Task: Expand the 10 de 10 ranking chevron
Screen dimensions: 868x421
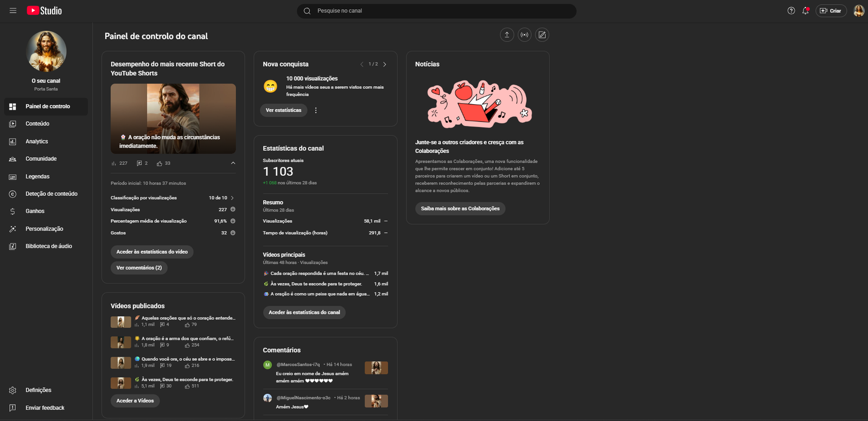Action: point(232,198)
